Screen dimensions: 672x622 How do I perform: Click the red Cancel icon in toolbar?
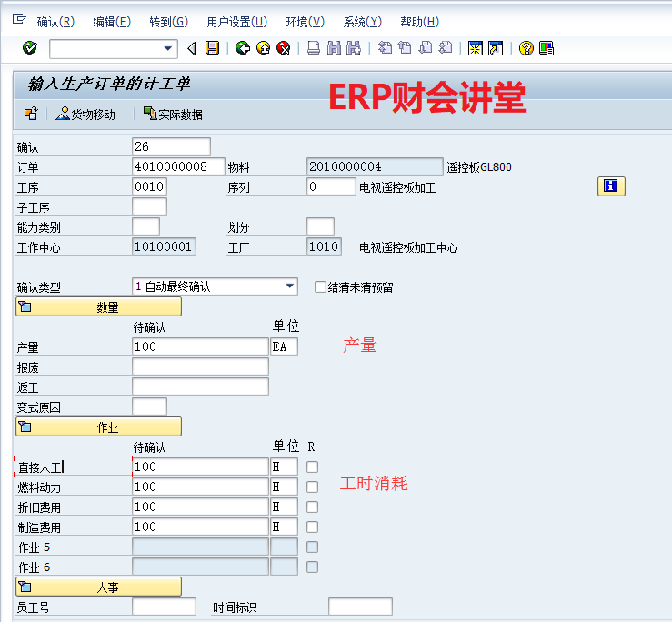284,48
